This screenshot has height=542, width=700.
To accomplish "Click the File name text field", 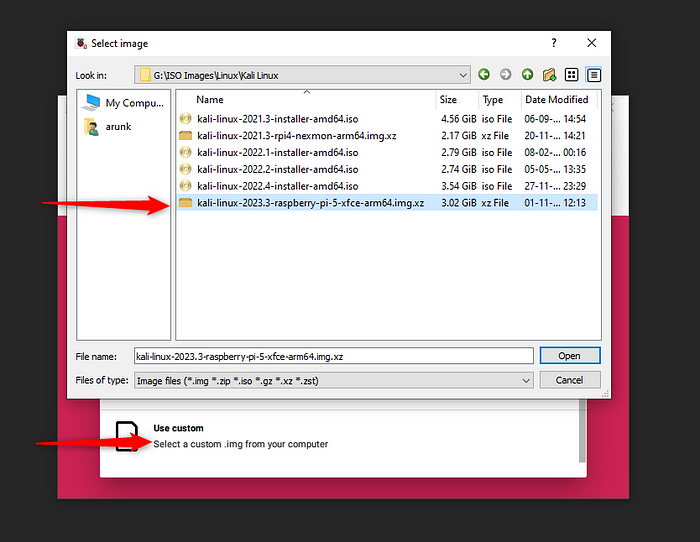I will point(332,356).
